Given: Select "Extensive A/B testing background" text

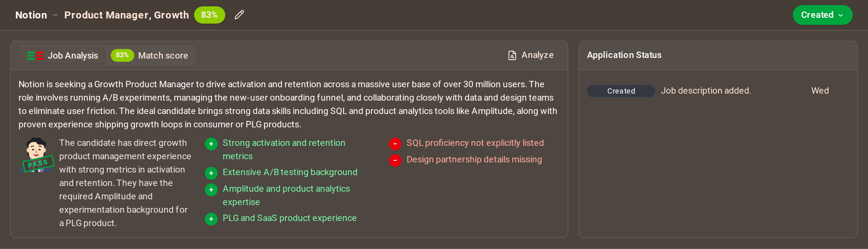Looking at the screenshot, I should [290, 172].
